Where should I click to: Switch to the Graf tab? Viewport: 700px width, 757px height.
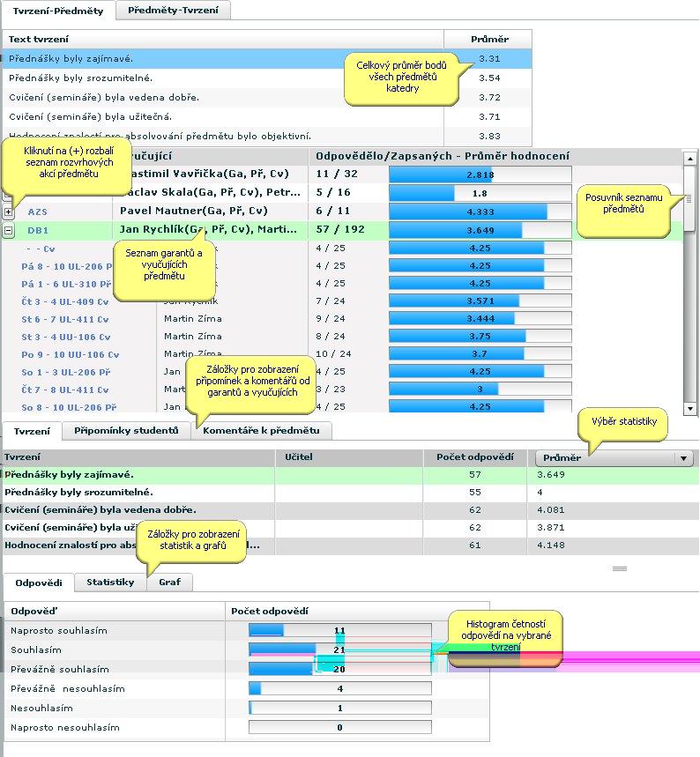pos(169,583)
